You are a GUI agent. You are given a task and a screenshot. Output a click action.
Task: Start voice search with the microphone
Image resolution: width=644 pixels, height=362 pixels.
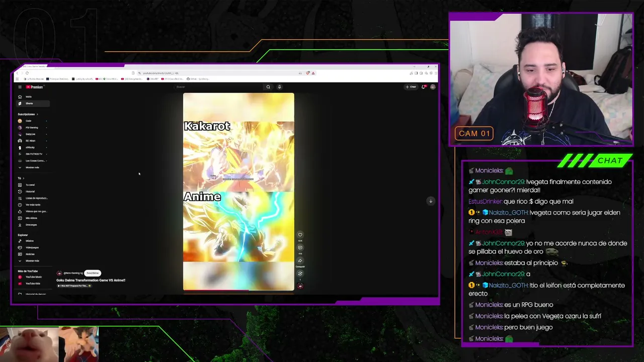279,87
